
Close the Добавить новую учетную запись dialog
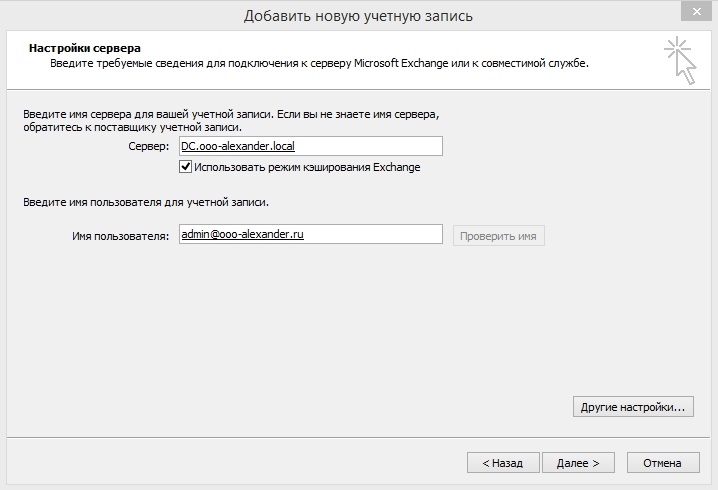(696, 12)
